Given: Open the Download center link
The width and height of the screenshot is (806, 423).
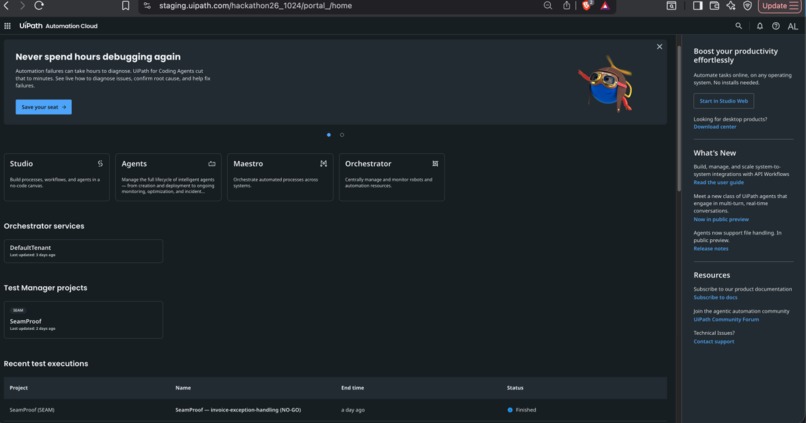Looking at the screenshot, I should 715,127.
